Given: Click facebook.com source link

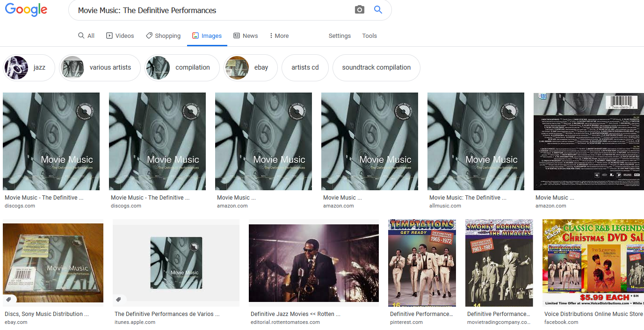Looking at the screenshot, I should [561, 322].
